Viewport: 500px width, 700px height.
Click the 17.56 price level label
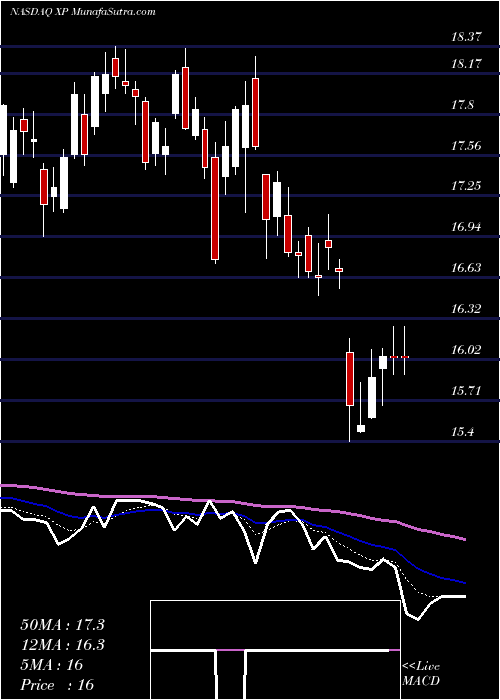click(466, 146)
